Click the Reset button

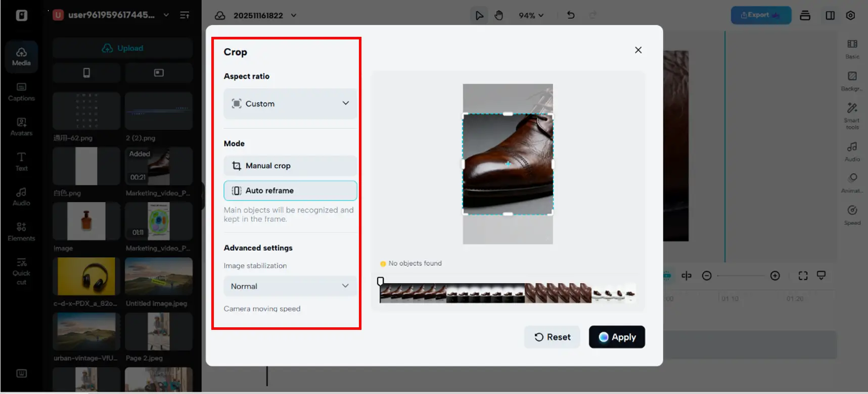[x=552, y=337]
